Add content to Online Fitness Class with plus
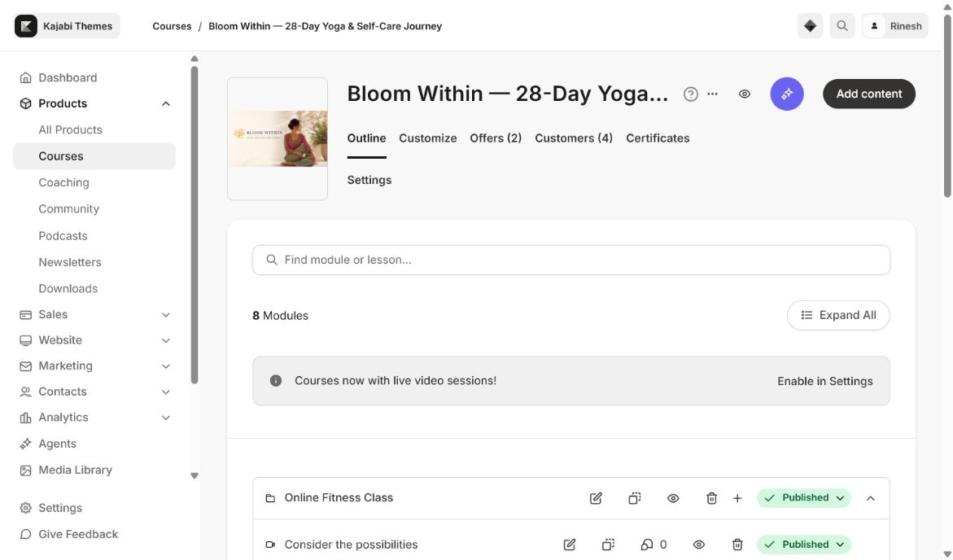Image resolution: width=953 pixels, height=560 pixels. (x=737, y=499)
